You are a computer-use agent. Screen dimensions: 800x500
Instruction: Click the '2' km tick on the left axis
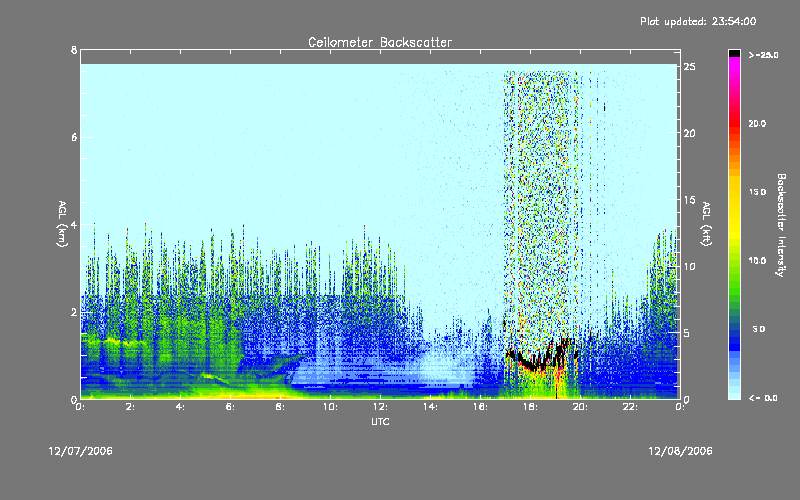(74, 312)
